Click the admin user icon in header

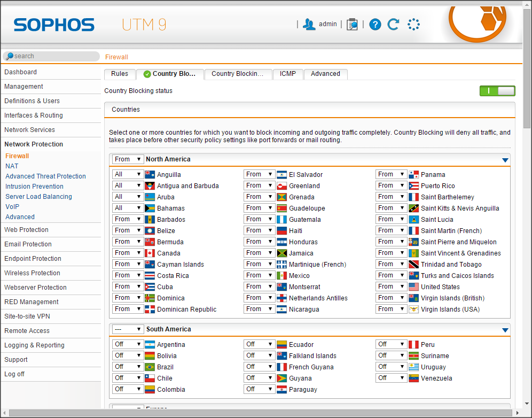tap(309, 24)
